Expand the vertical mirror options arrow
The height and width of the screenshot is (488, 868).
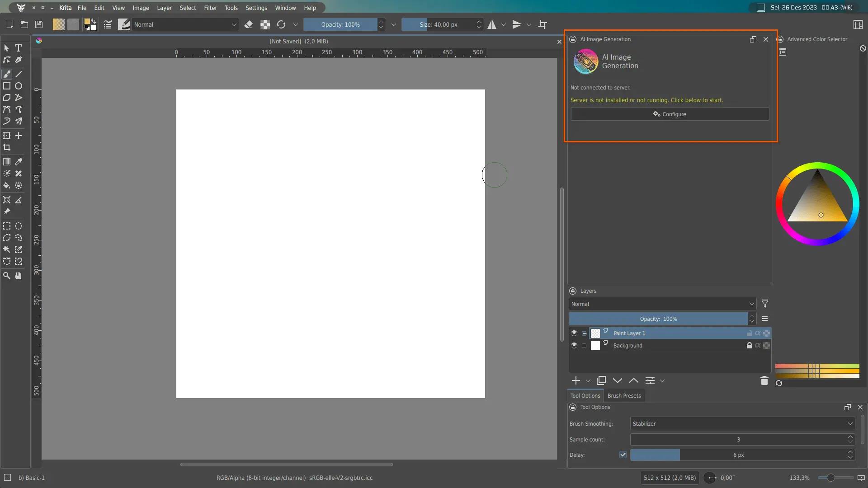(529, 25)
